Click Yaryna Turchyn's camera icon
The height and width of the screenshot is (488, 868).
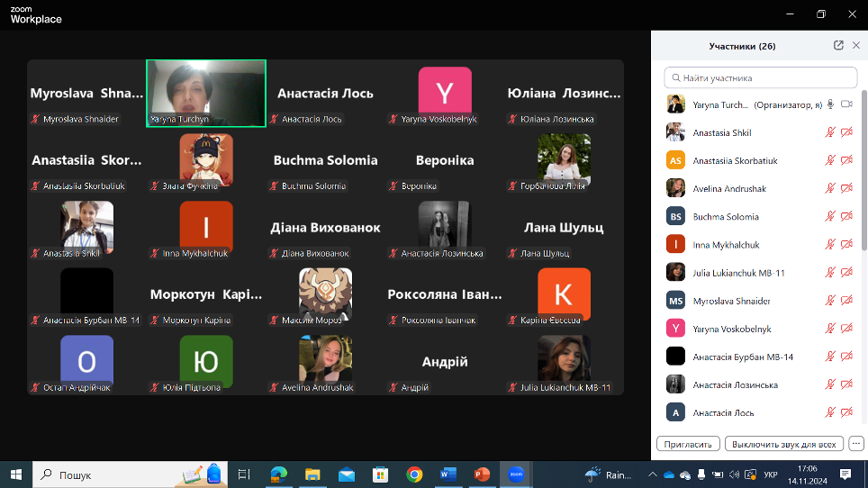coord(846,104)
